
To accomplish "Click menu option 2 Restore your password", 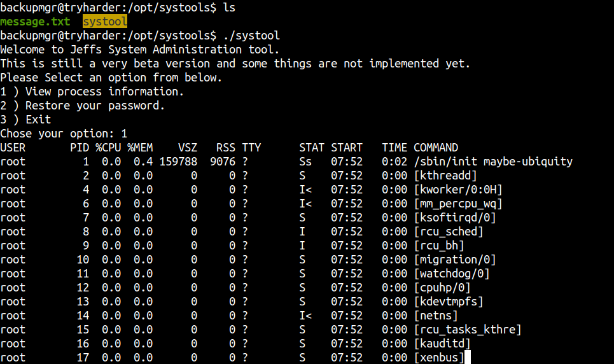I will pos(82,106).
